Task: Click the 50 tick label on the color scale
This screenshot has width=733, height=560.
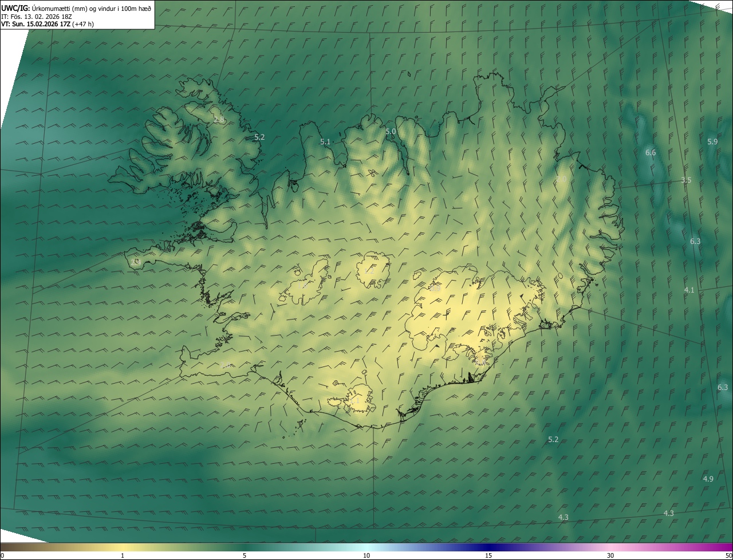Action: click(728, 555)
